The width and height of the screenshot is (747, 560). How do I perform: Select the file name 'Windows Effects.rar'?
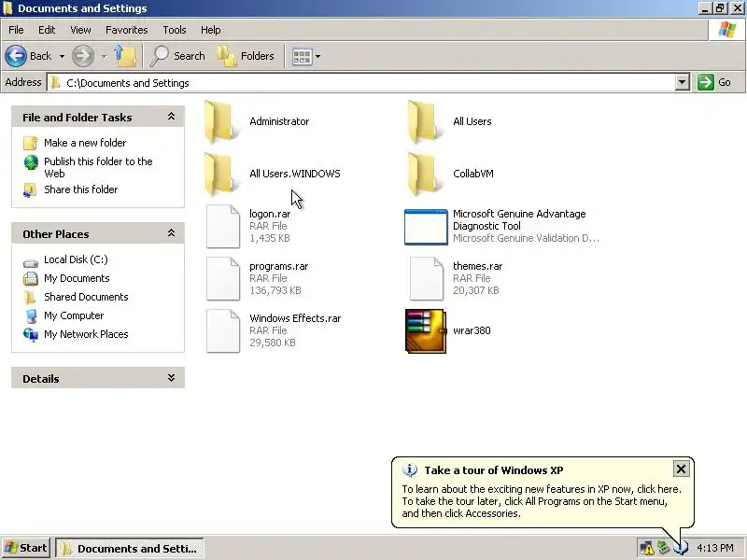295,318
